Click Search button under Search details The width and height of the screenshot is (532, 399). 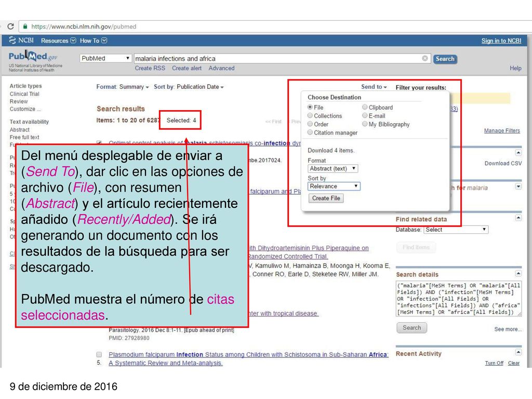[412, 328]
